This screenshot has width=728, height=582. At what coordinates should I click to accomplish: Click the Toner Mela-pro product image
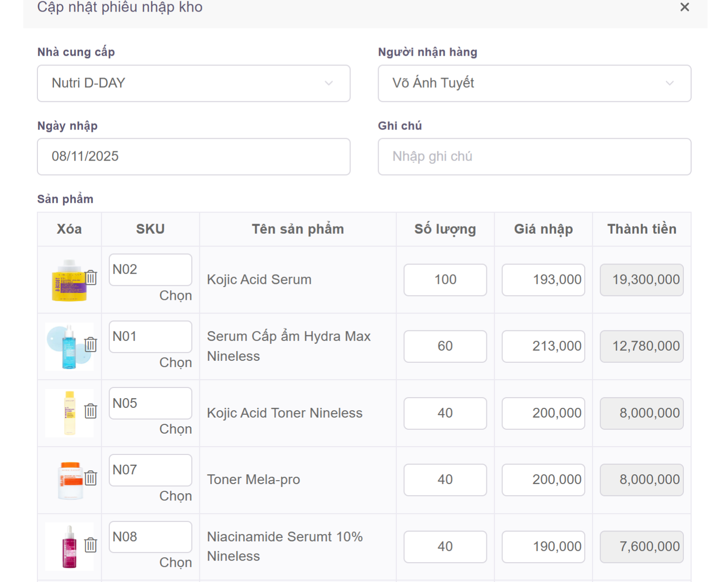coord(70,480)
